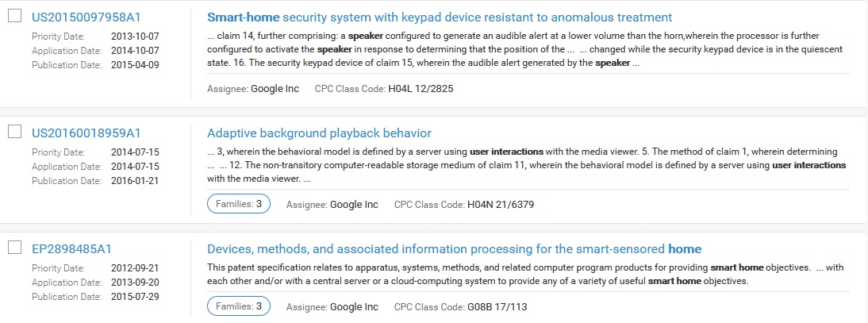Screen dimensions: 868x323
Task: Click Google Inc assignee of US20150097958A1
Action: (275, 89)
